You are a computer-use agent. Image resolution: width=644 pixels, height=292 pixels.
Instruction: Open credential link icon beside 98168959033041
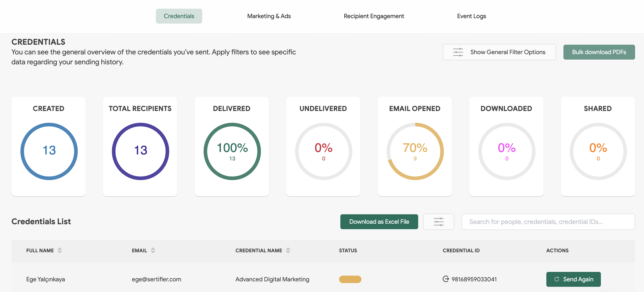tap(445, 279)
